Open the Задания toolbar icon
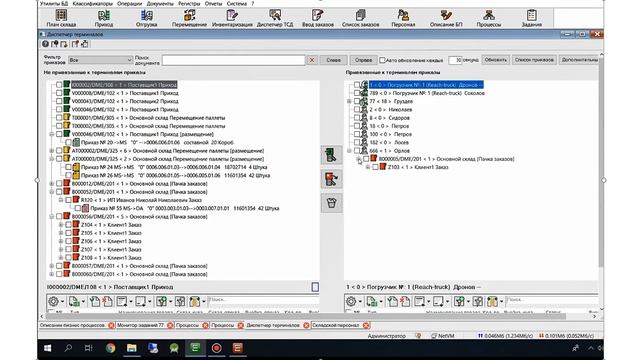Image resolution: width=640 pixels, height=360 pixels. pos(531,18)
